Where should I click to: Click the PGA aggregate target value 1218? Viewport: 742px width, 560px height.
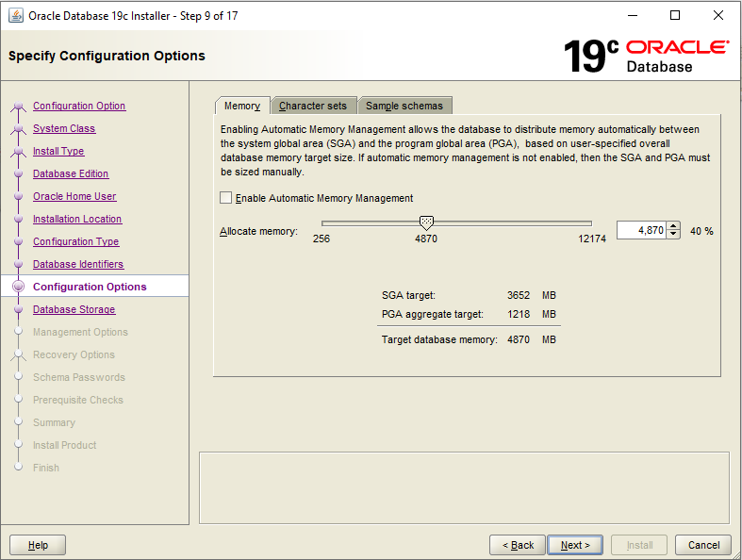point(519,314)
